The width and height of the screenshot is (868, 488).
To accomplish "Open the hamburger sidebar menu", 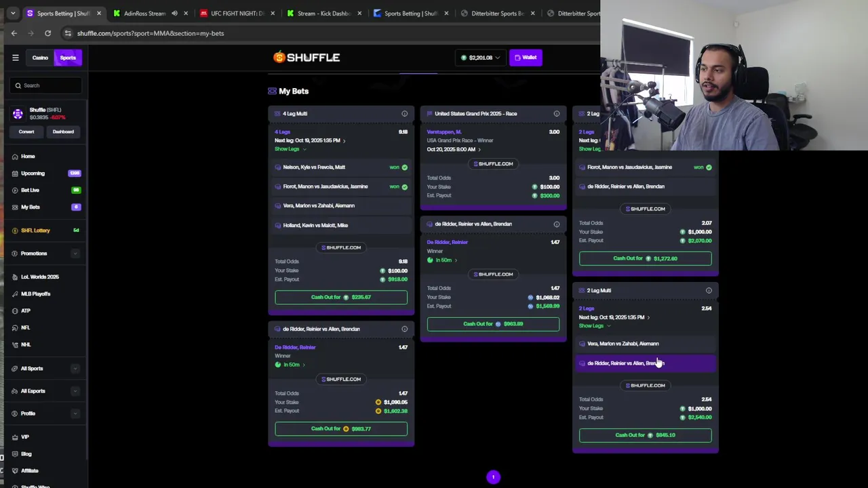I will 15,58.
